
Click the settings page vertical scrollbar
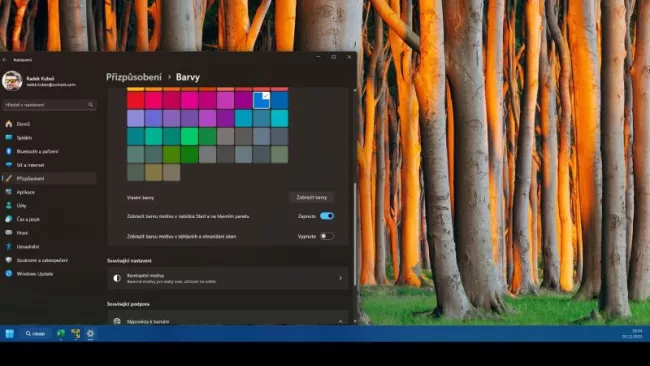354,234
